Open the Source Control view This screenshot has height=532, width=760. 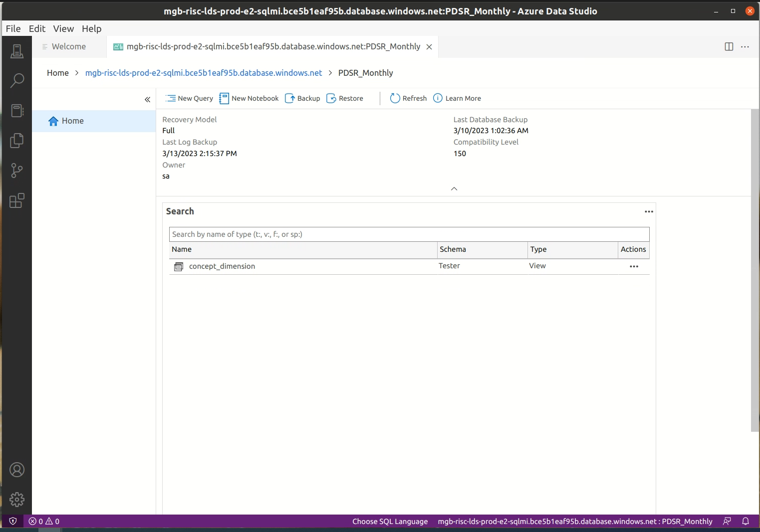coord(17,171)
